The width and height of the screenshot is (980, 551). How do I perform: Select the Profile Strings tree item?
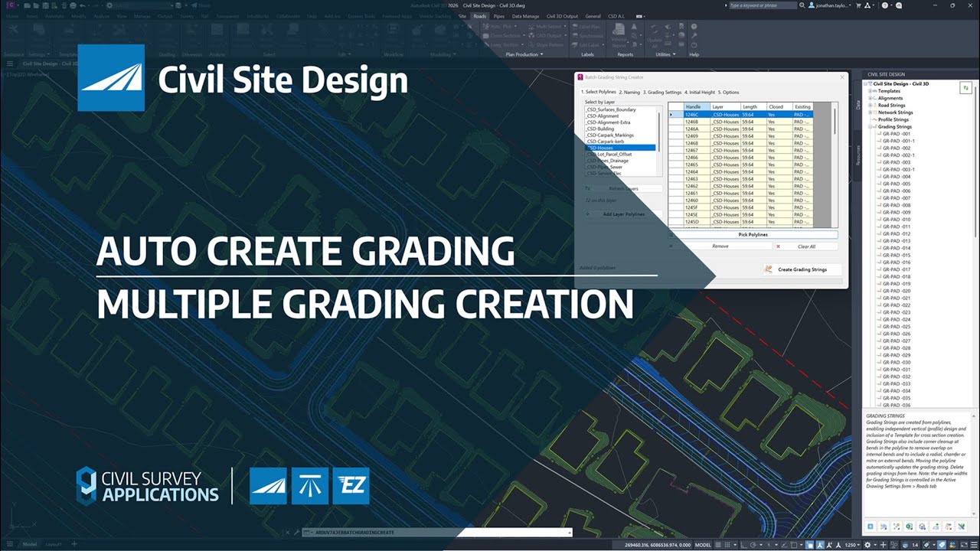coord(893,119)
